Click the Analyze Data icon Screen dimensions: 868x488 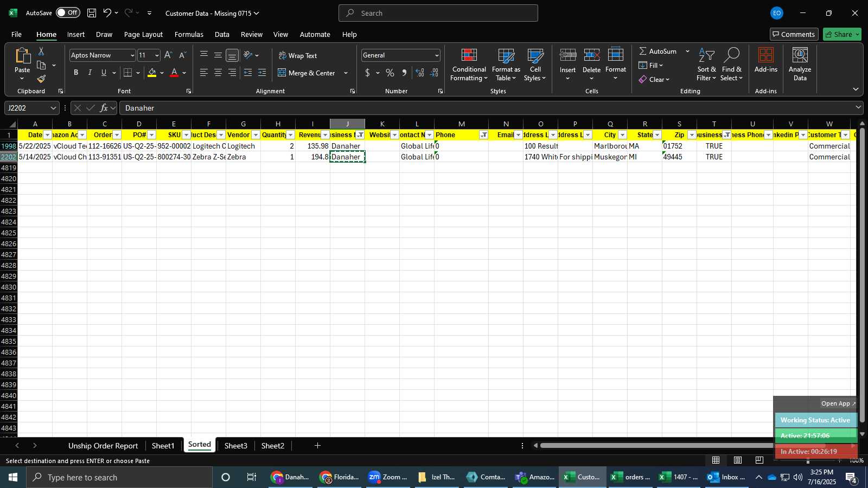click(800, 55)
